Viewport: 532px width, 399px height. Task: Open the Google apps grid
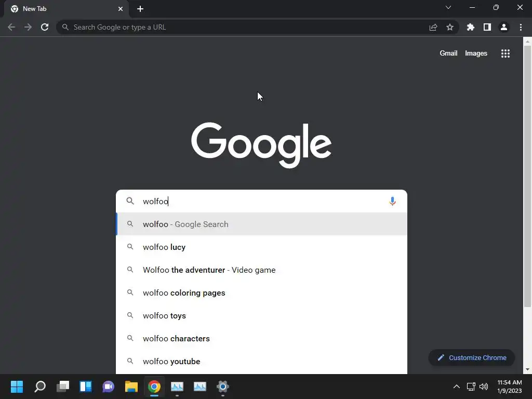click(506, 54)
